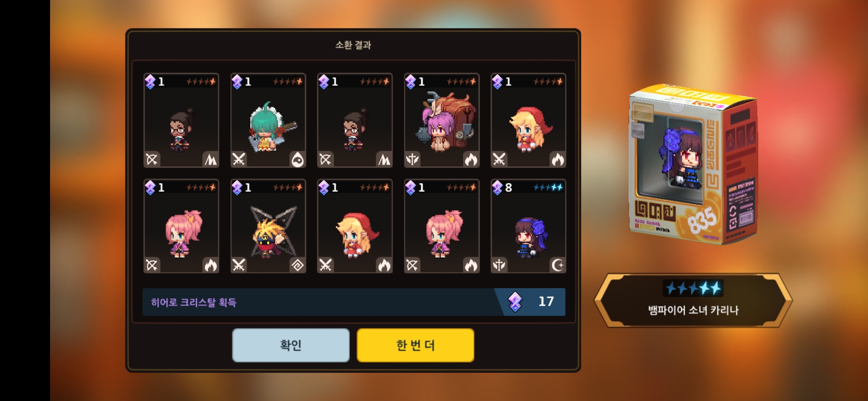
Task: Click the diamond element icon on ninja card
Action: click(297, 265)
